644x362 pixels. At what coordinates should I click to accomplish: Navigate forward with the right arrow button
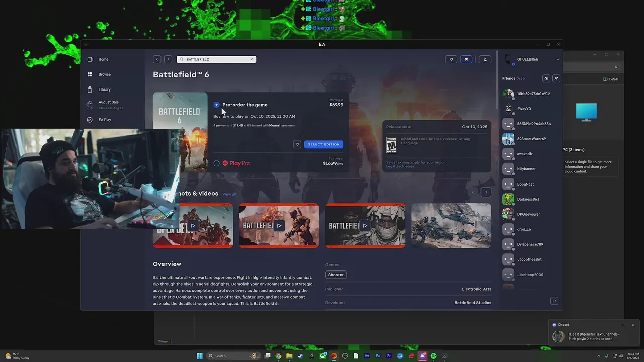(x=168, y=59)
